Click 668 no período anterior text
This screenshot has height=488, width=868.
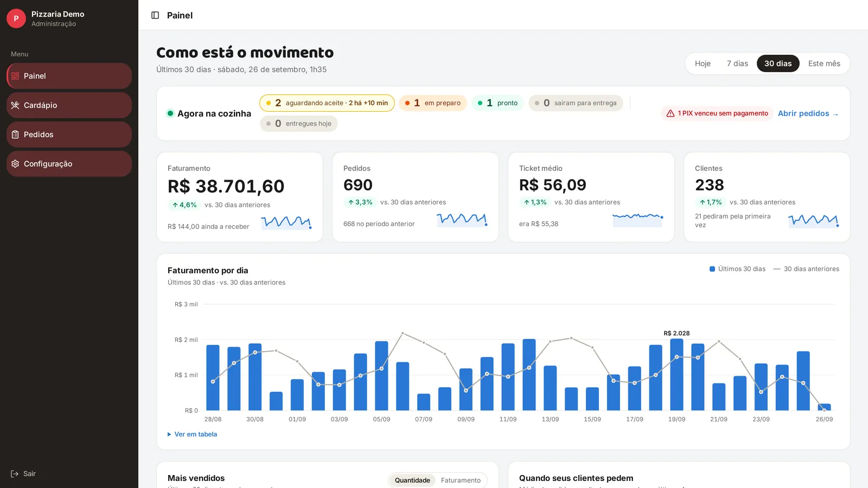click(x=379, y=224)
